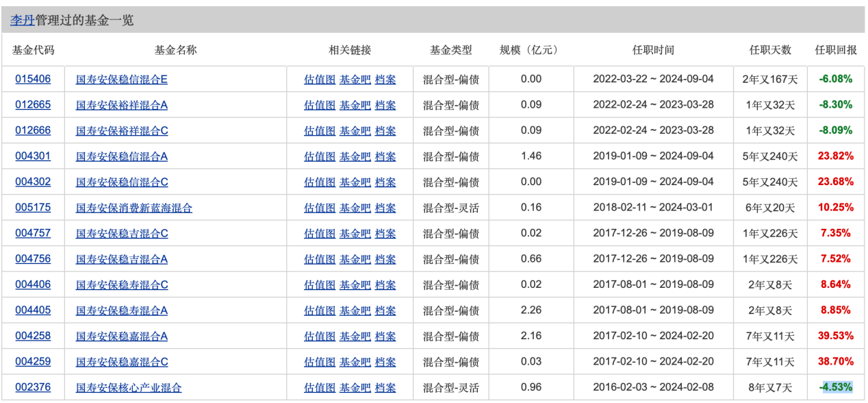Open fund 国寿安保裕祥混合A
Screen dimensions: 868x403
click(121, 105)
